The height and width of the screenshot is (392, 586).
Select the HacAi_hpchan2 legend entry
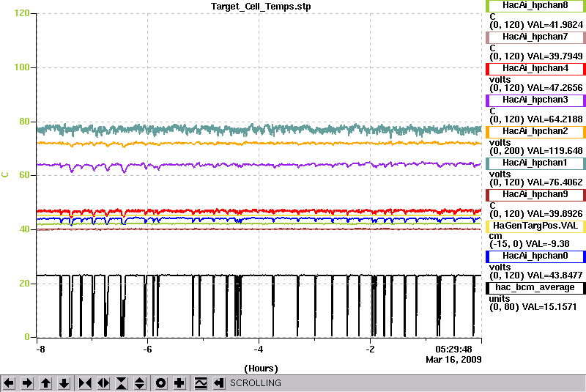click(x=535, y=132)
